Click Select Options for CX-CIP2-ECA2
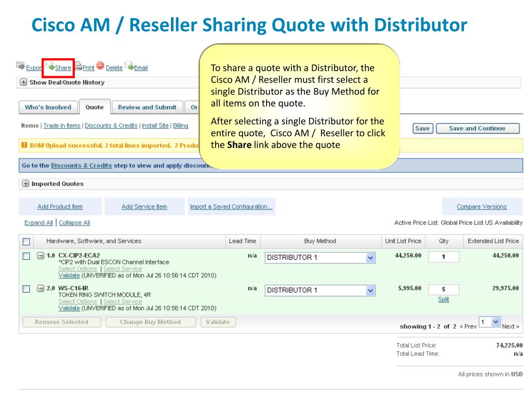532x399 pixels. tap(78, 269)
